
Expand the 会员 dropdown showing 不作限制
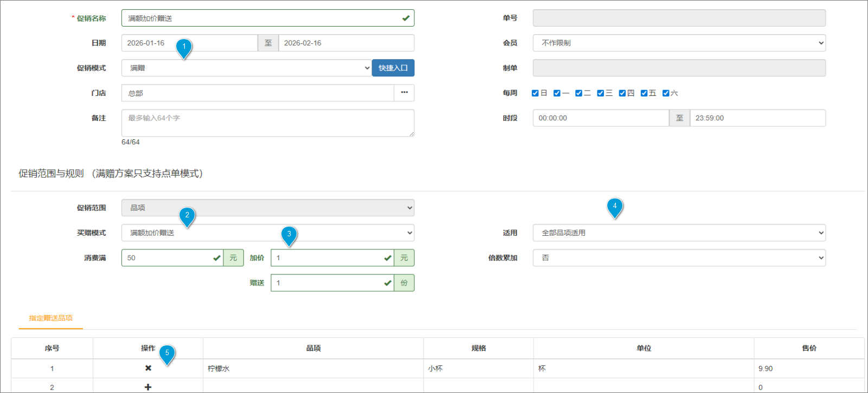(679, 43)
